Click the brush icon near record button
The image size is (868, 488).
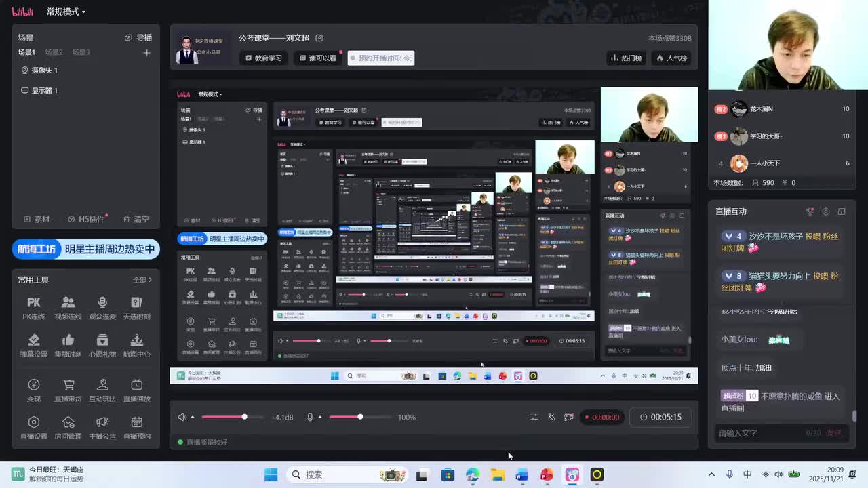551,417
